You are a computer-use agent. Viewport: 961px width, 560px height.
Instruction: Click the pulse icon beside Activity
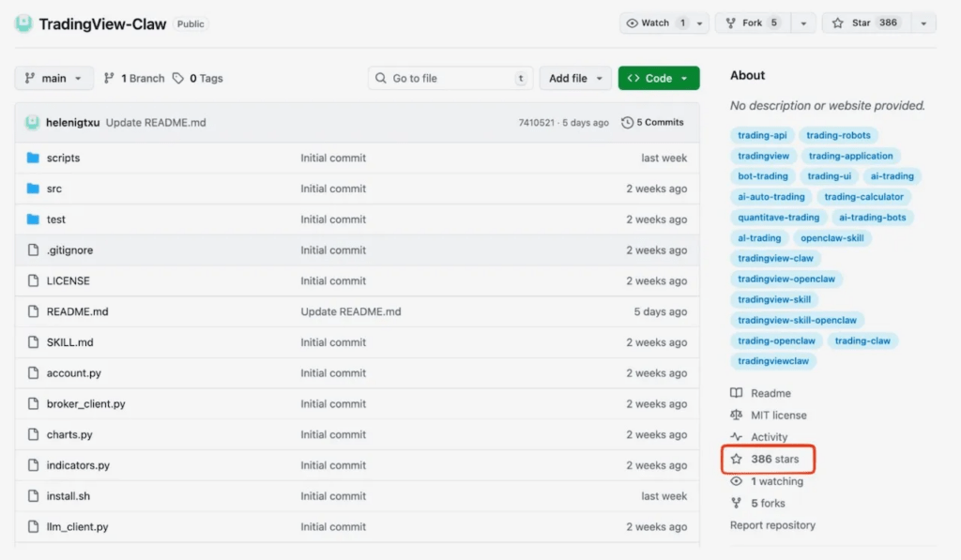(x=737, y=437)
